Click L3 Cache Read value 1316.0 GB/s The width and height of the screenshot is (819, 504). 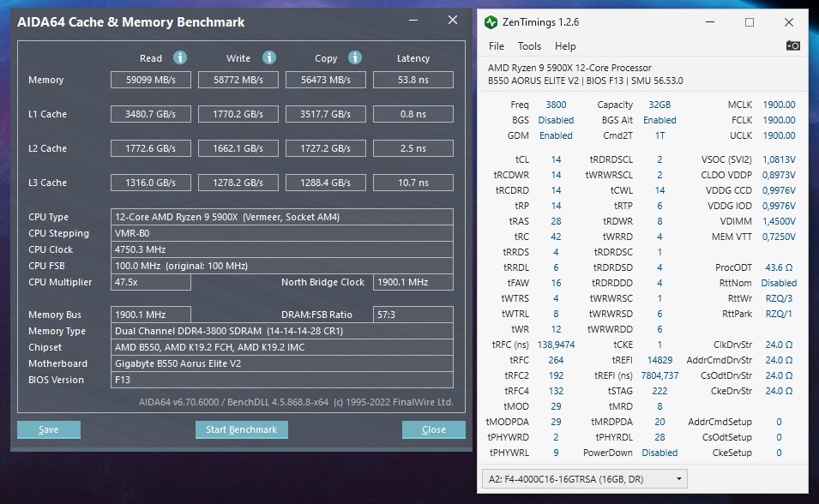pyautogui.click(x=151, y=183)
